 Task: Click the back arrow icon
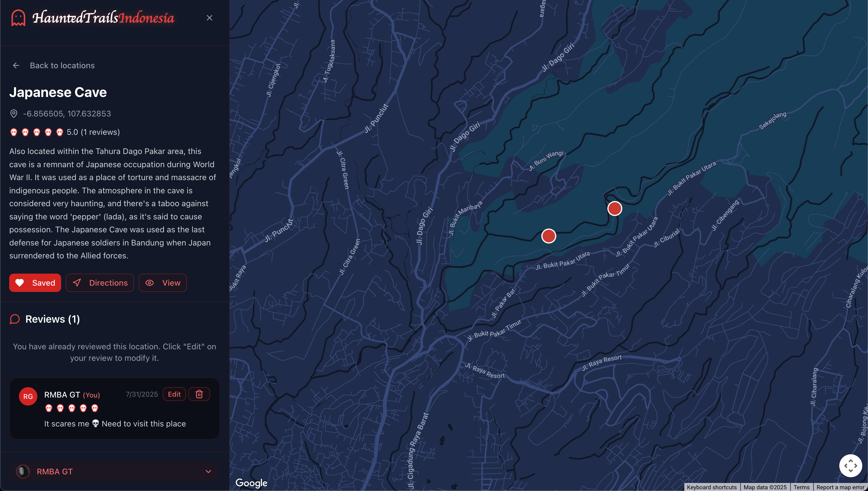click(x=16, y=65)
